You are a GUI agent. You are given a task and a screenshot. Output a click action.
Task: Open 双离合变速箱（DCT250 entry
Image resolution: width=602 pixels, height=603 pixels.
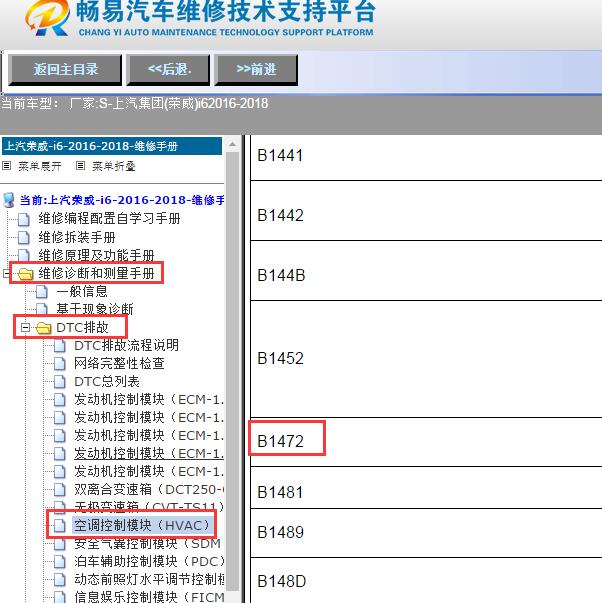click(x=149, y=490)
